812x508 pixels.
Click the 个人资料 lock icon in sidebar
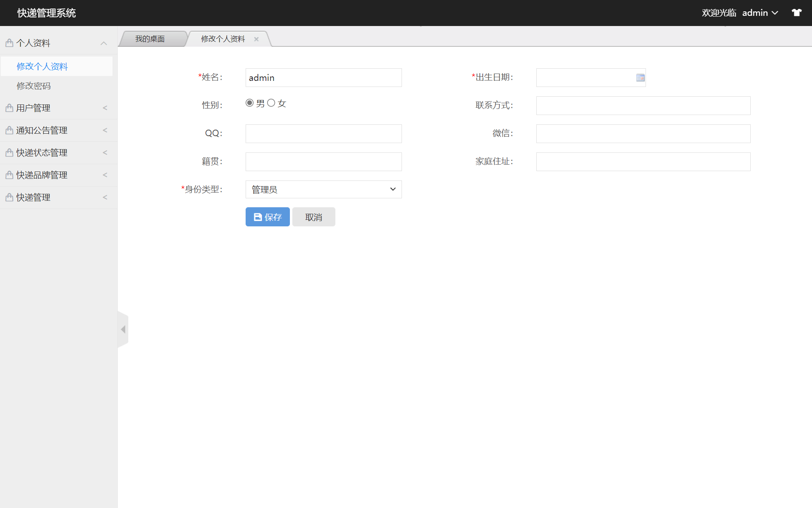tap(9, 43)
